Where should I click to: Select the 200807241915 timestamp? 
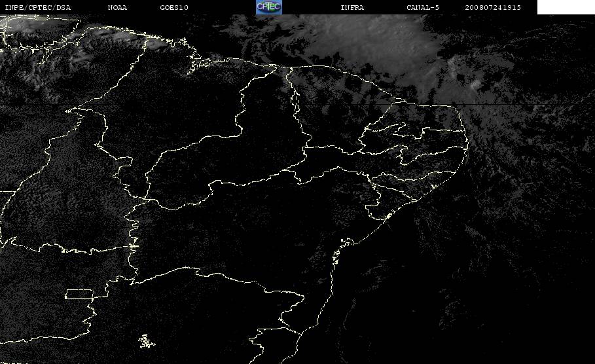pyautogui.click(x=493, y=7)
